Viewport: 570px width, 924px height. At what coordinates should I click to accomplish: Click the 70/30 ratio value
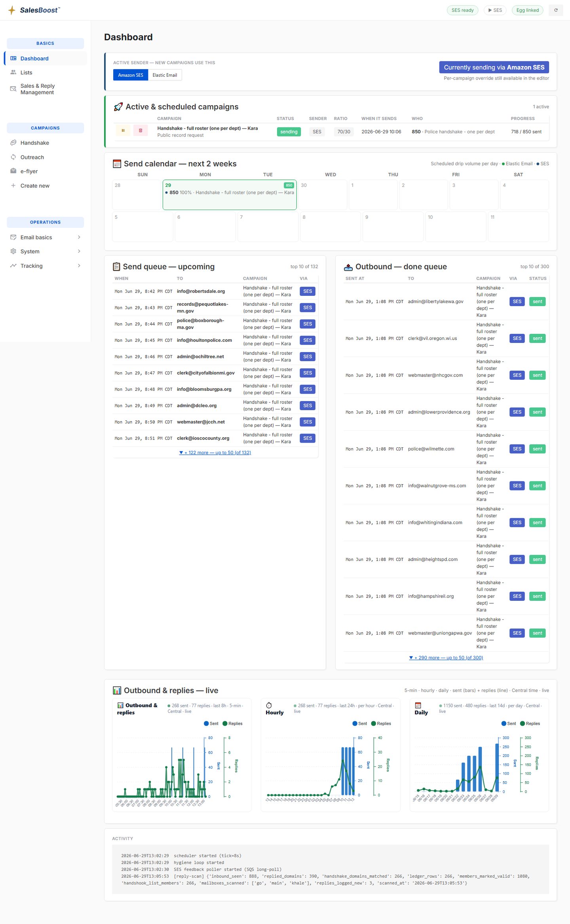pyautogui.click(x=344, y=132)
